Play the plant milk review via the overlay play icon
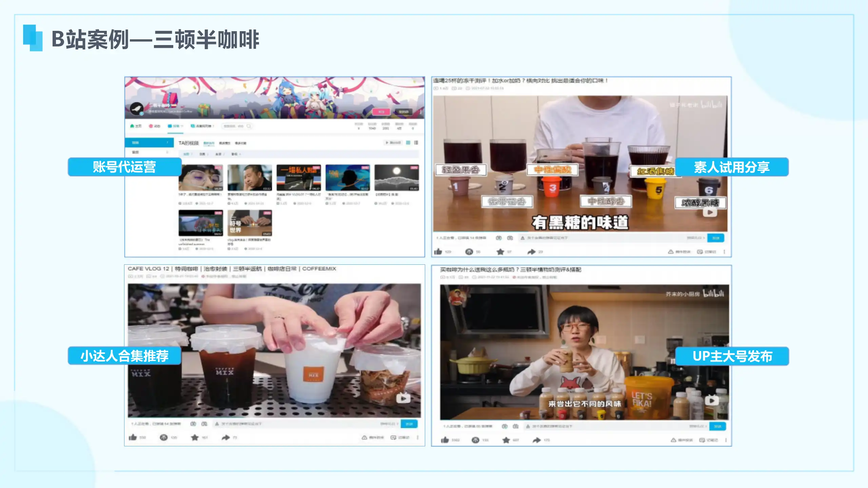 712,400
